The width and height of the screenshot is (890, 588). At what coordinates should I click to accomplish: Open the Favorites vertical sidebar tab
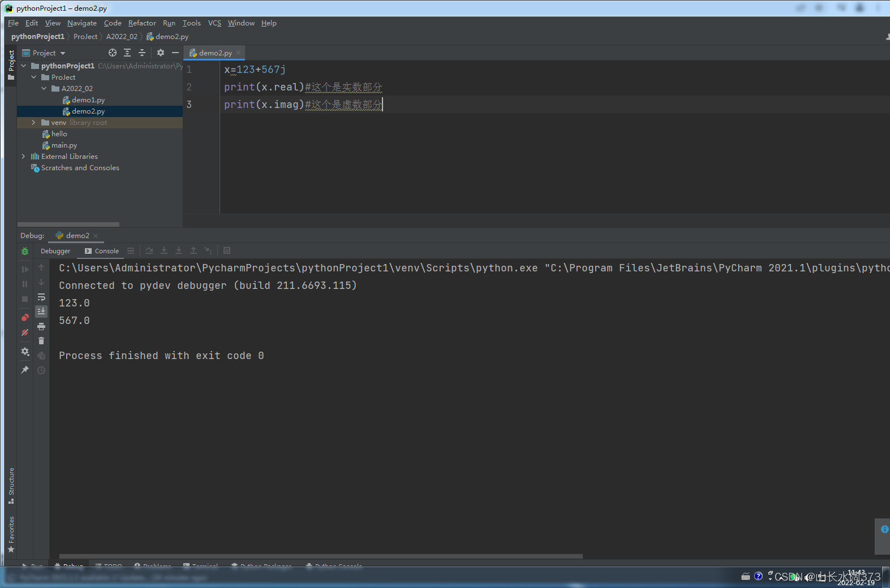(11, 534)
